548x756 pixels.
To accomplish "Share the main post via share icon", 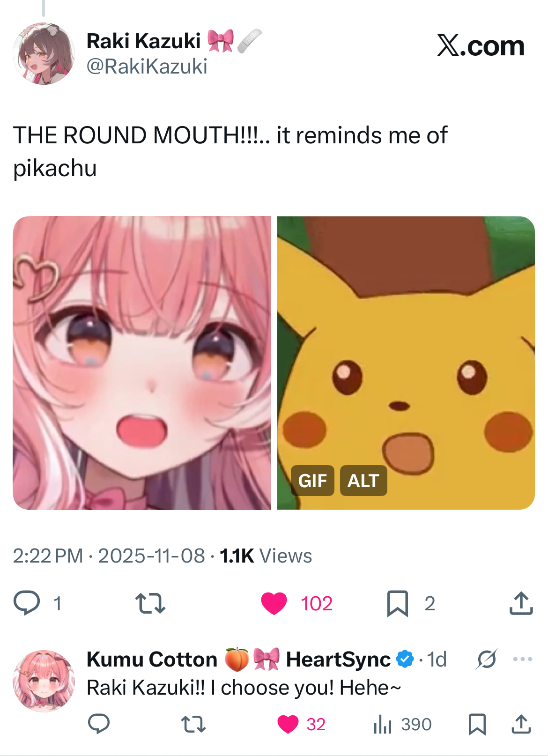I will coord(521,603).
